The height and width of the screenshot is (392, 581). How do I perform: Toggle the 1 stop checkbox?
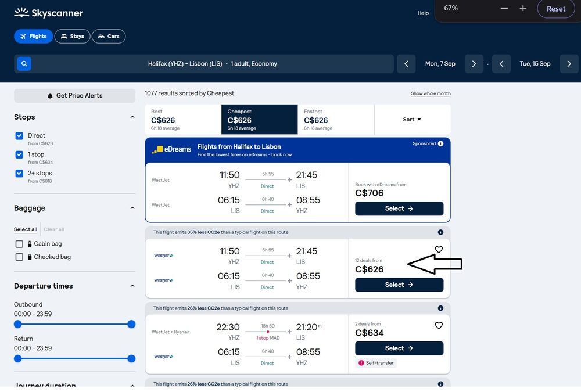click(19, 154)
